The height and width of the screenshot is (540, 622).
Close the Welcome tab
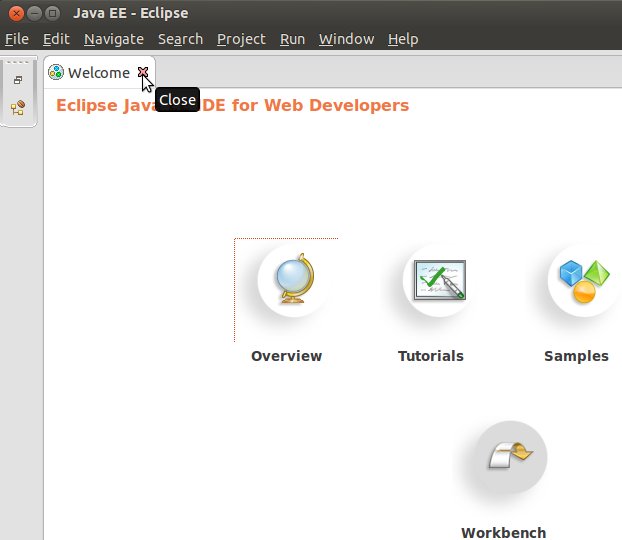[143, 72]
